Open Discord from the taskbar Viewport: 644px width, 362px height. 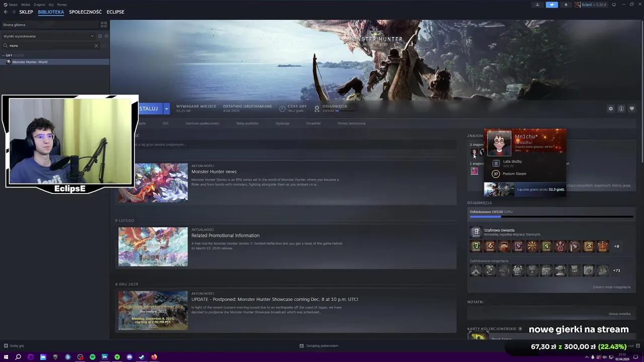(129, 357)
